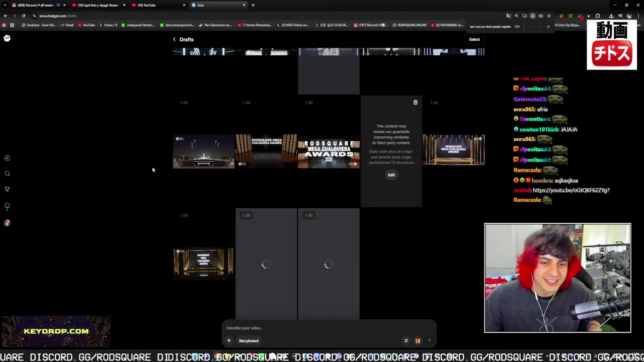Open gold-curtain Rodsquare Mega Cualquiera Awards draft
This screenshot has height=362, width=644.
tap(266, 151)
